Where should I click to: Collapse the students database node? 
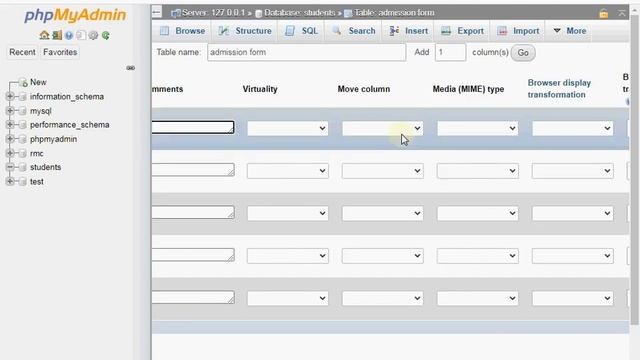[x=10, y=167]
